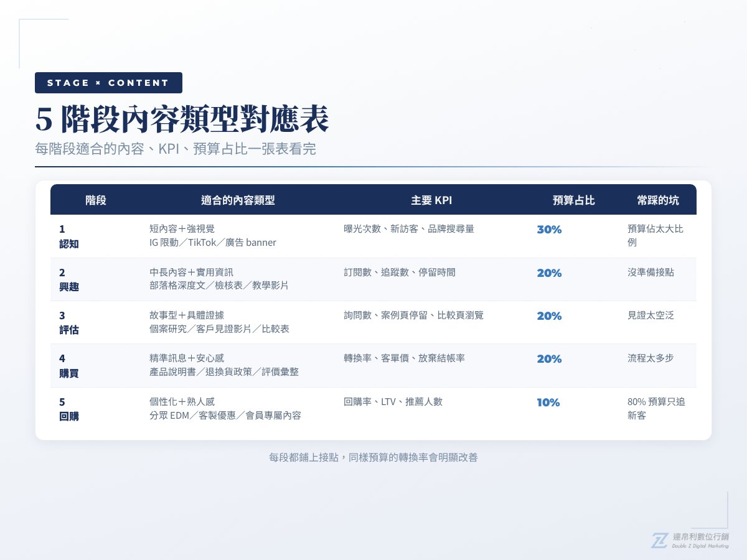Select the title 5 階段內容類型對應表
The height and width of the screenshot is (560, 747).
[182, 120]
